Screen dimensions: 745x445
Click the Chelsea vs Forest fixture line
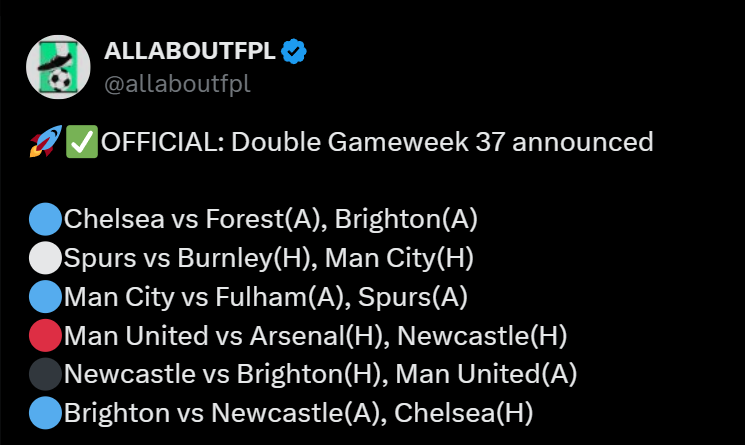pyautogui.click(x=270, y=219)
